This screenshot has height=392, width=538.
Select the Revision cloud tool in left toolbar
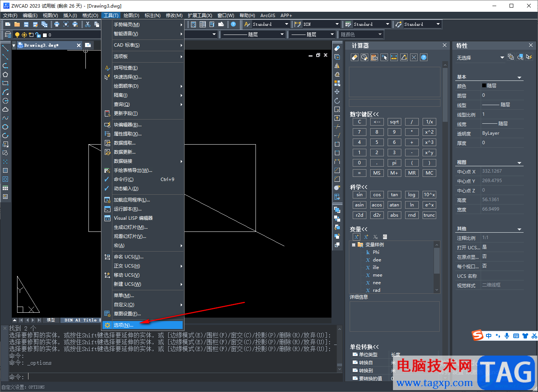[x=5, y=109]
